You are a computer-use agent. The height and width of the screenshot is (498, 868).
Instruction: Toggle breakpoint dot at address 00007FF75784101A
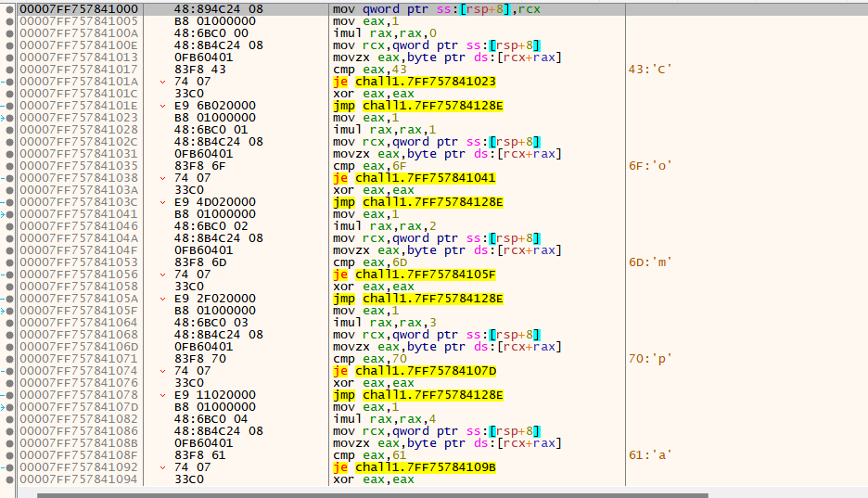[9, 82]
